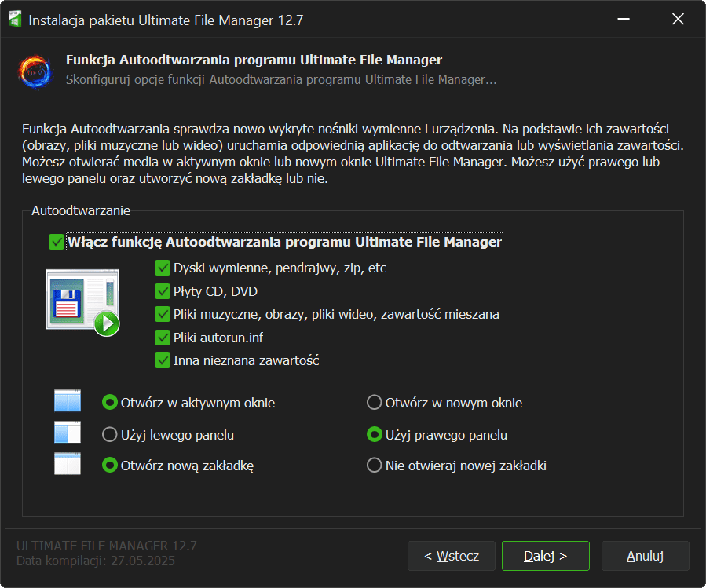Click the Ultimate File Manager flame logo

click(35, 70)
